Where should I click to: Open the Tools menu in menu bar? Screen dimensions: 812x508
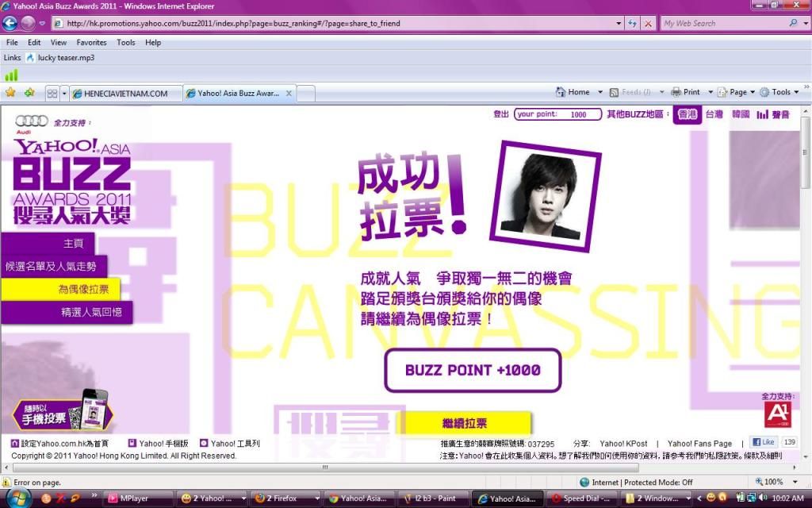pos(126,43)
